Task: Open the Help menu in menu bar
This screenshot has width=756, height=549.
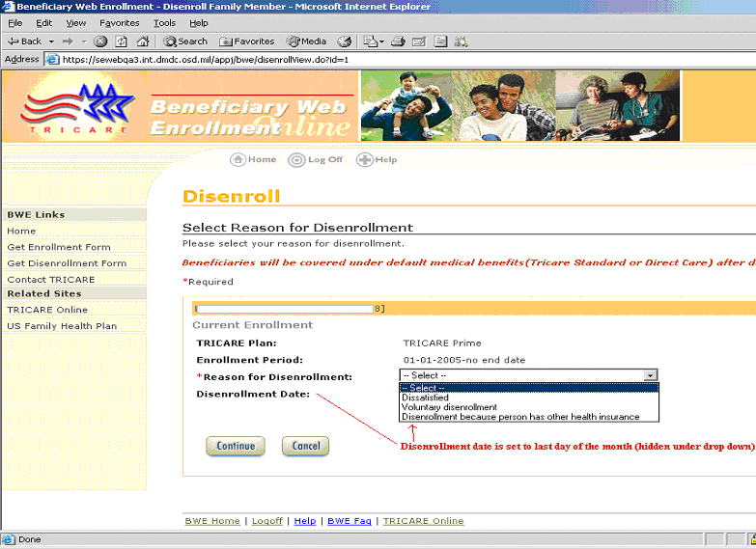Action: point(199,23)
